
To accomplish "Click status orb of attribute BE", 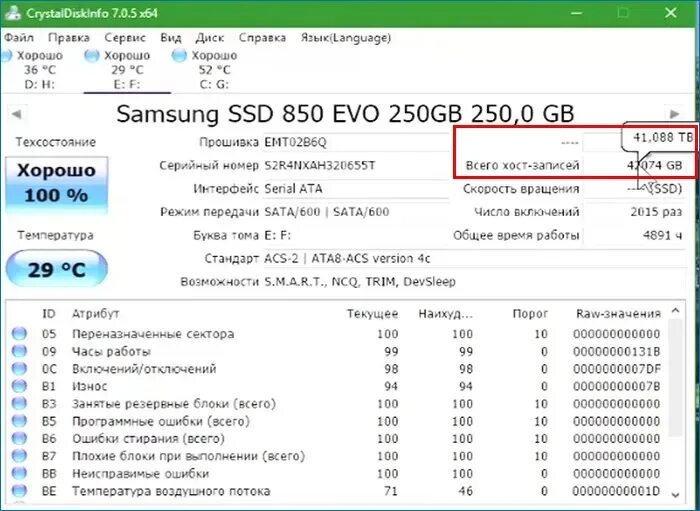I will pos(19,491).
